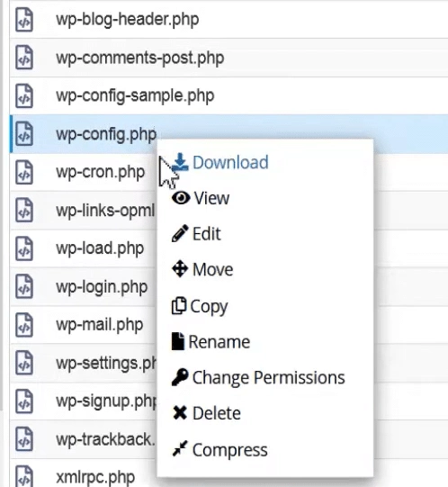Select the wp-config-sample.php file name
Viewport: 448px width, 487px height.
(135, 96)
